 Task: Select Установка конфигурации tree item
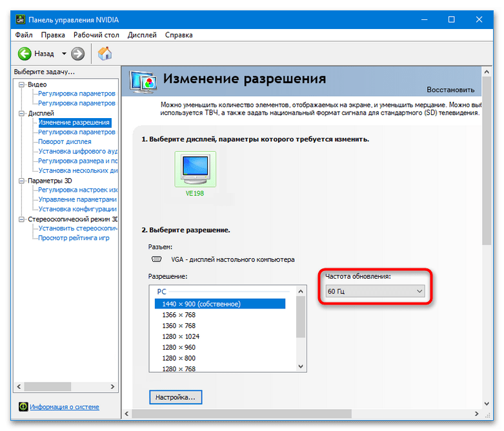[x=77, y=209]
